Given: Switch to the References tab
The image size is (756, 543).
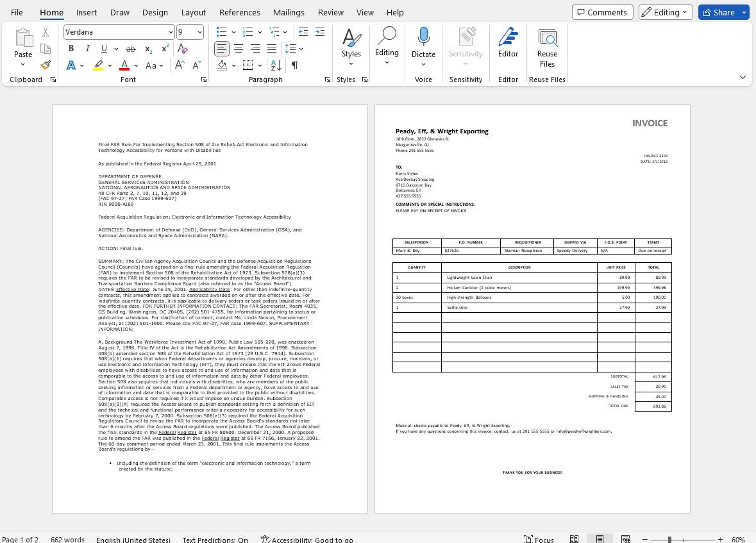Looking at the screenshot, I should pyautogui.click(x=240, y=13).
